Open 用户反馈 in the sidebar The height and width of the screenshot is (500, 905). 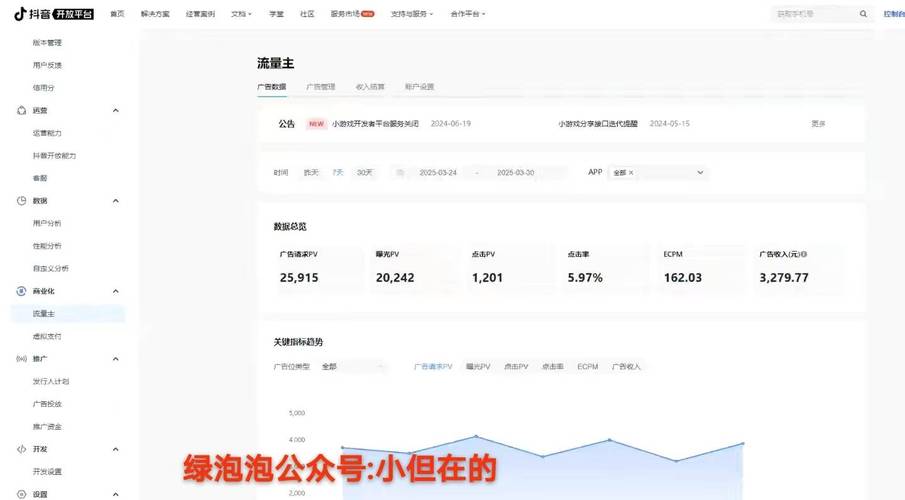[x=47, y=65]
